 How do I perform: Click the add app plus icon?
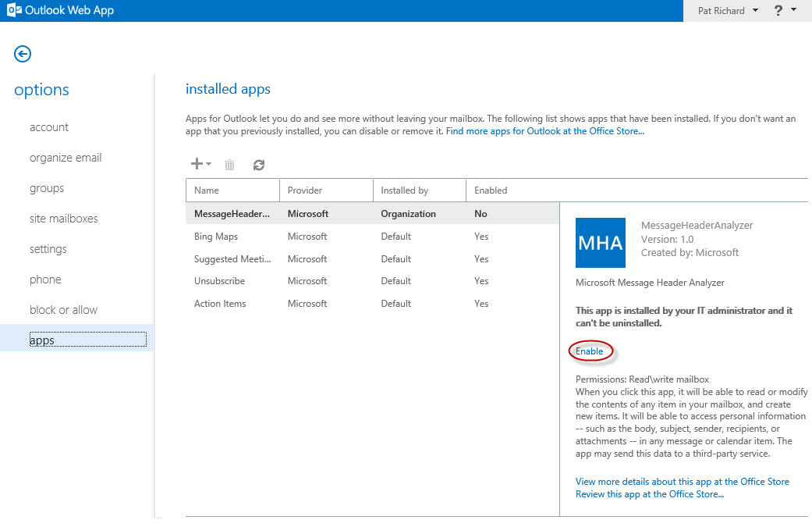tap(197, 164)
